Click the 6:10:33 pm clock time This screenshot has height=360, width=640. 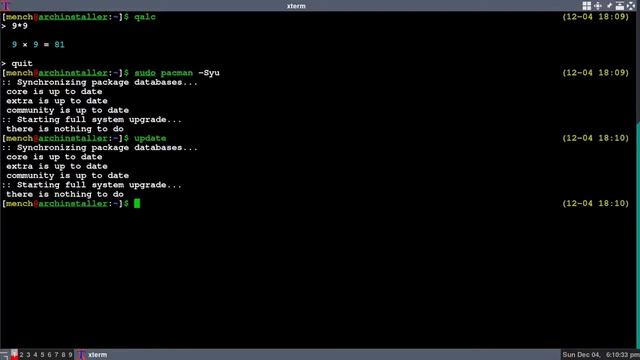(622, 355)
